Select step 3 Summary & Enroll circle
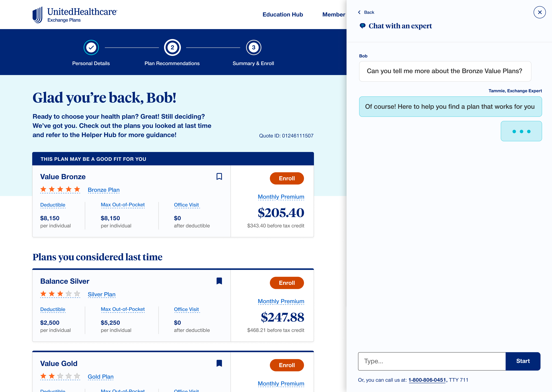552x392 pixels. coord(253,48)
